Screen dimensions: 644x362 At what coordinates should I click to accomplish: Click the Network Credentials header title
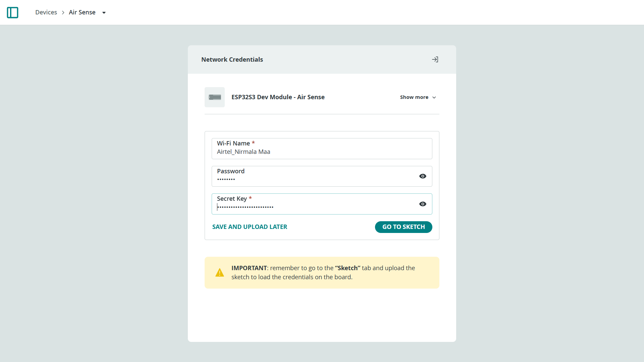coord(232,60)
